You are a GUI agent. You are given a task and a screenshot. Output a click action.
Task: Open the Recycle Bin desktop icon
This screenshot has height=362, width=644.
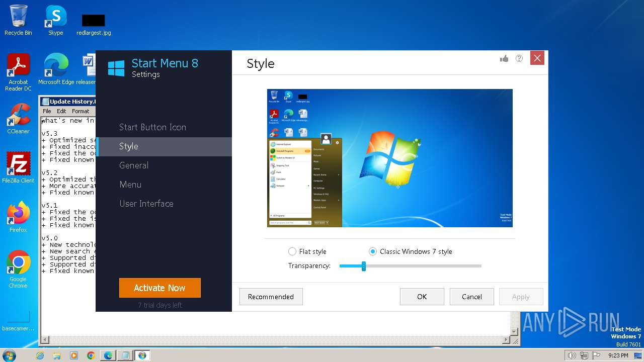[18, 20]
